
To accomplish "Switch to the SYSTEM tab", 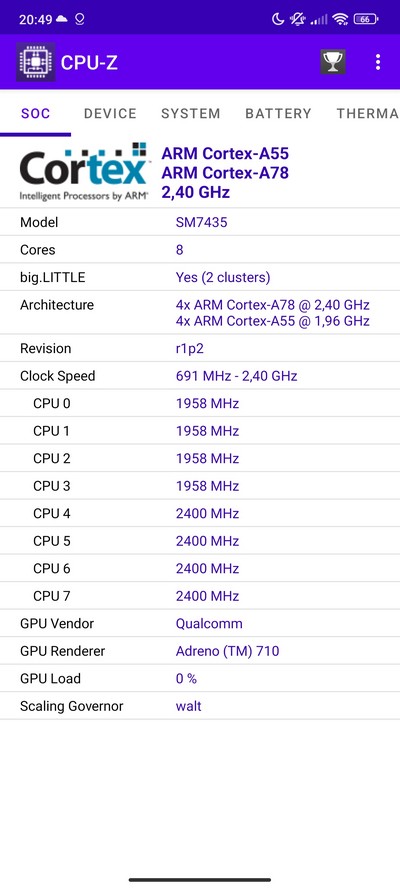I will click(x=190, y=113).
